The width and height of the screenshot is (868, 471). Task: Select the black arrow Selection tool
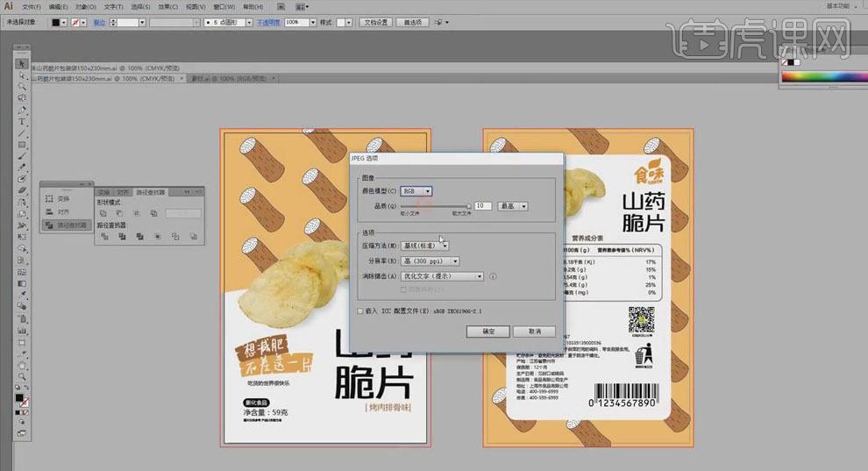[x=22, y=64]
